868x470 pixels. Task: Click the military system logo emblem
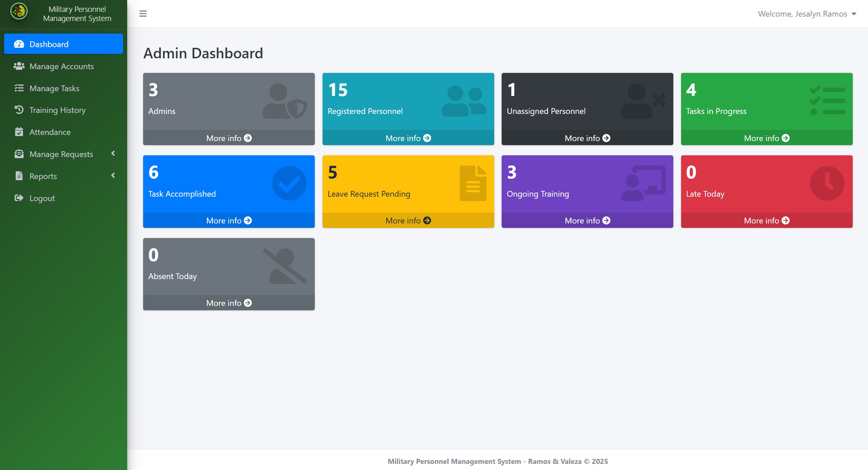[19, 12]
